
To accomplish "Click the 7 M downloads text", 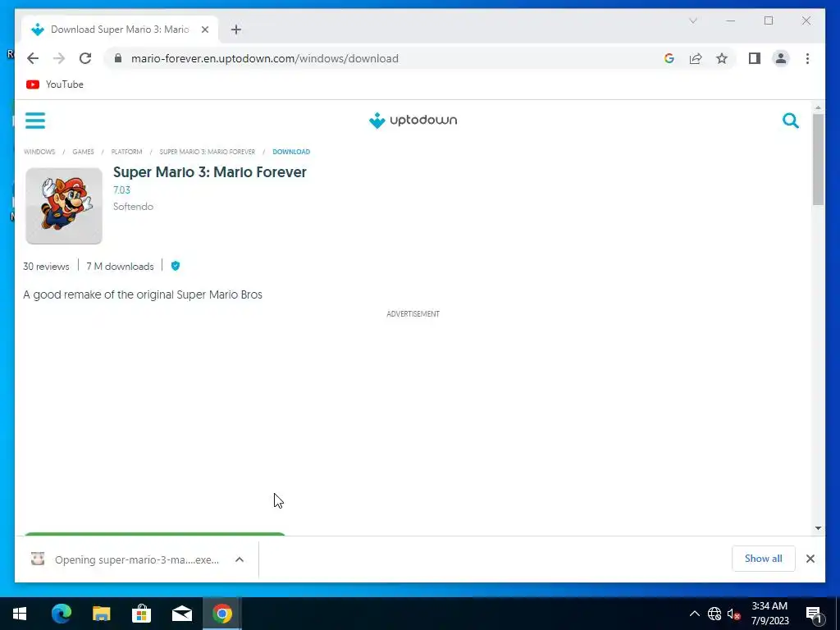I will (x=120, y=267).
